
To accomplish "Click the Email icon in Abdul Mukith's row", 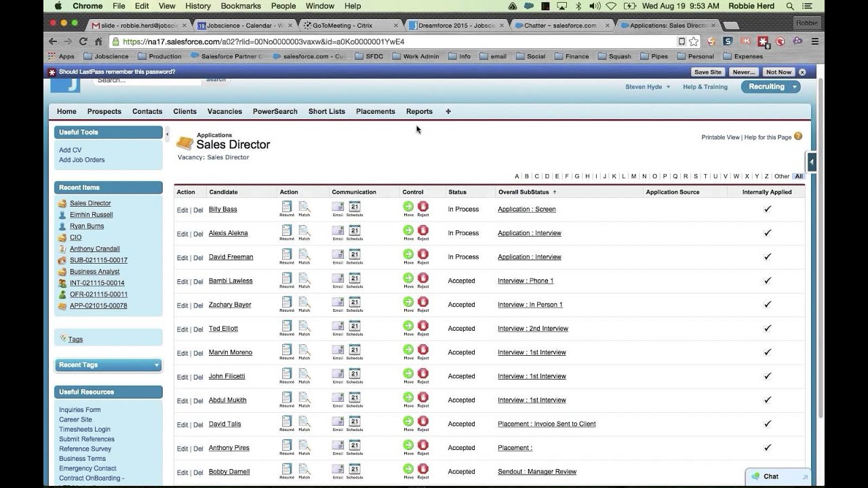I will [338, 397].
